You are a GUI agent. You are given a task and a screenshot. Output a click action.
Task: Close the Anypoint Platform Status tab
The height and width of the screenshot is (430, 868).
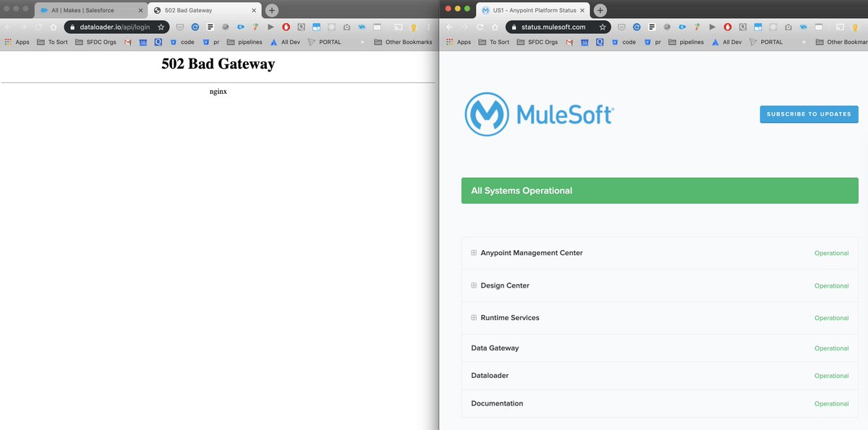(x=582, y=10)
